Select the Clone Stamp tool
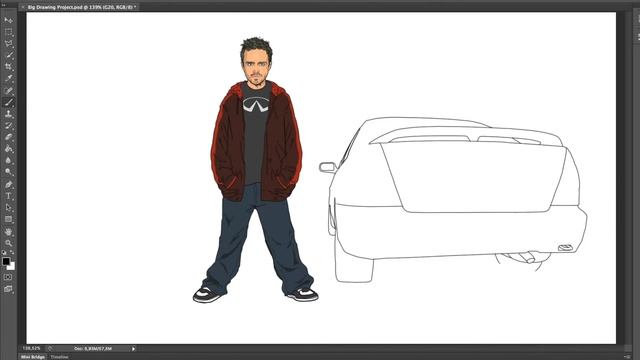Image resolution: width=640 pixels, height=360 pixels. click(8, 114)
